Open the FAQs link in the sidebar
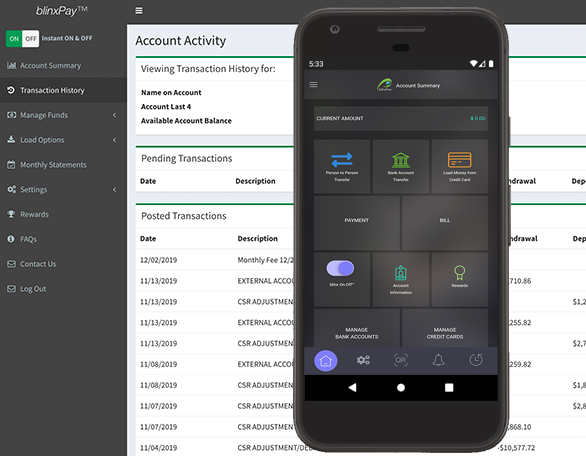Viewport: 586px width, 456px height. [x=28, y=239]
